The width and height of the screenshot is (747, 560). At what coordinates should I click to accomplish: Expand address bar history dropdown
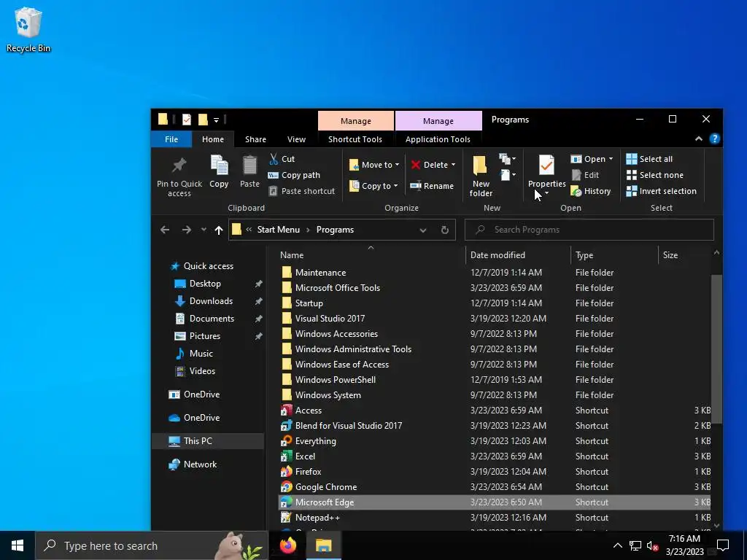422,230
